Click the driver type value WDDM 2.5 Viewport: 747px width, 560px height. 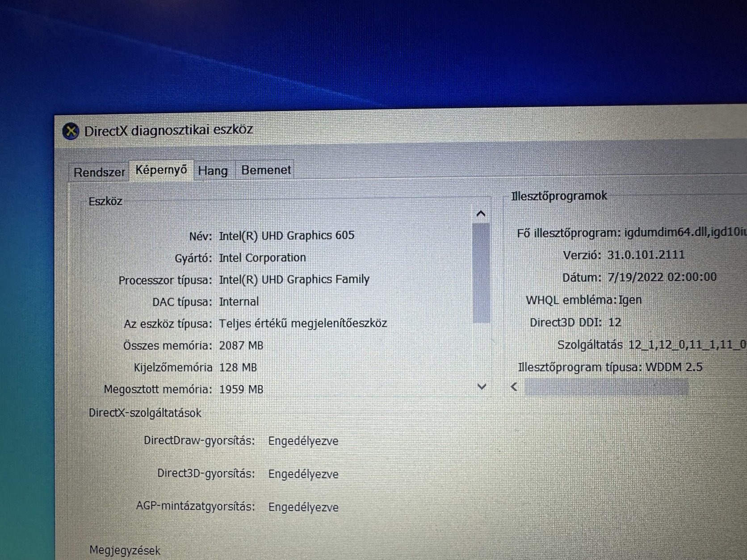pos(674,367)
